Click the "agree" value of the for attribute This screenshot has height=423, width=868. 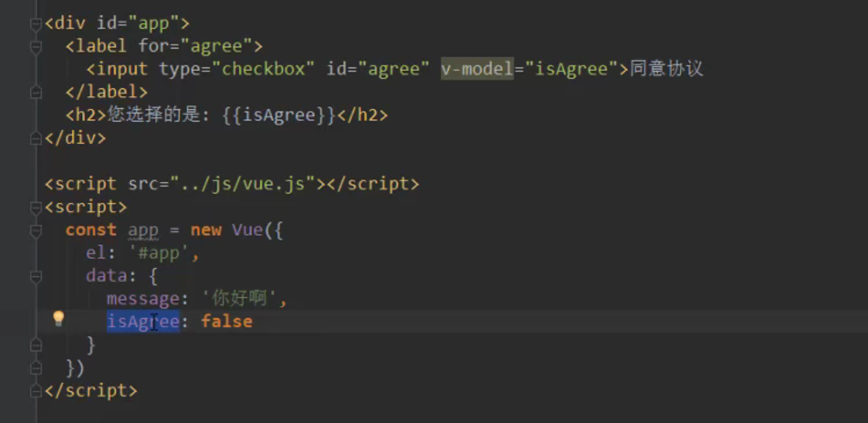click(x=216, y=46)
